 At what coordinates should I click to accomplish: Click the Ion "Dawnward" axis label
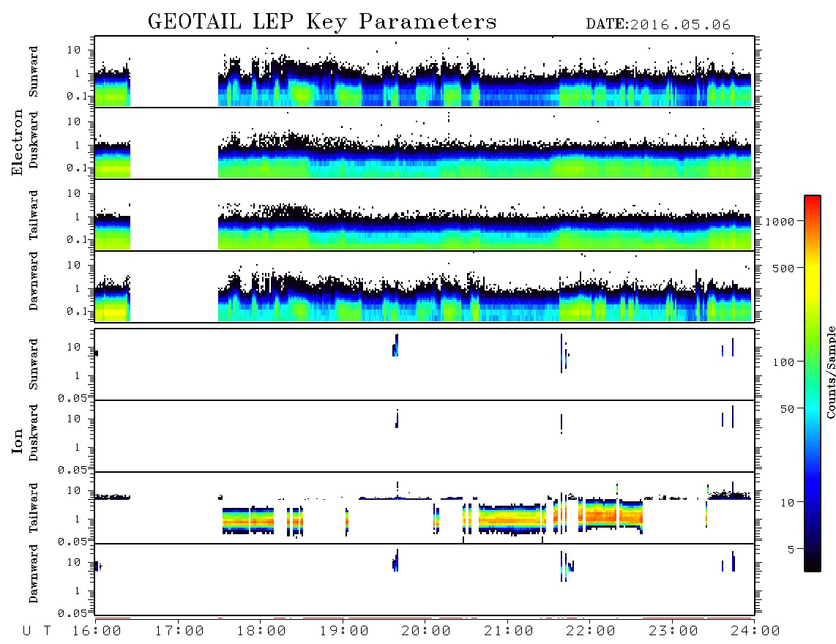[x=34, y=574]
